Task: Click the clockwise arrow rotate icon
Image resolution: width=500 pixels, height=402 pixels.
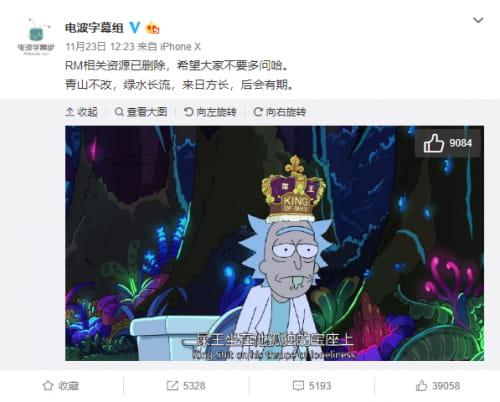Action: coord(258,112)
